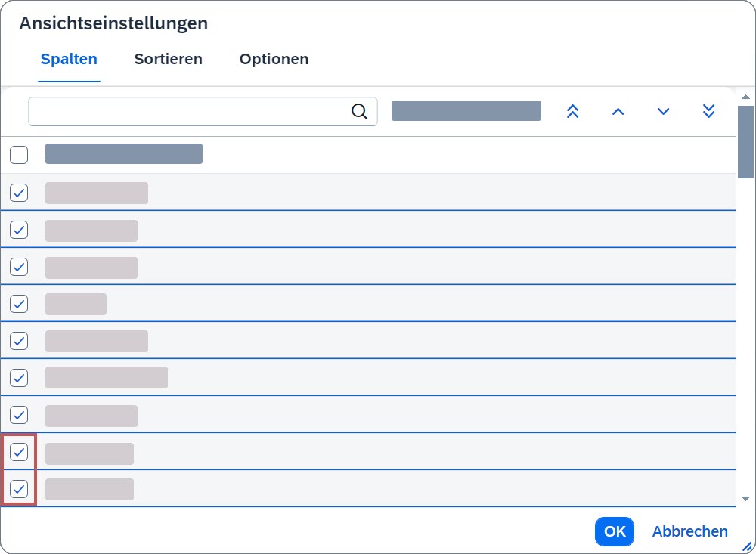Confirm settings with the OK button
This screenshot has height=554, width=756.
[x=614, y=531]
